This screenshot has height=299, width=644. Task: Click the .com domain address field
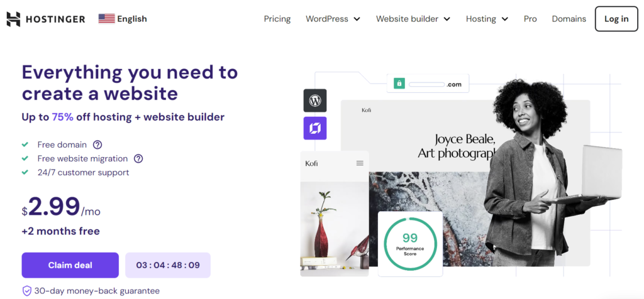[x=428, y=84]
